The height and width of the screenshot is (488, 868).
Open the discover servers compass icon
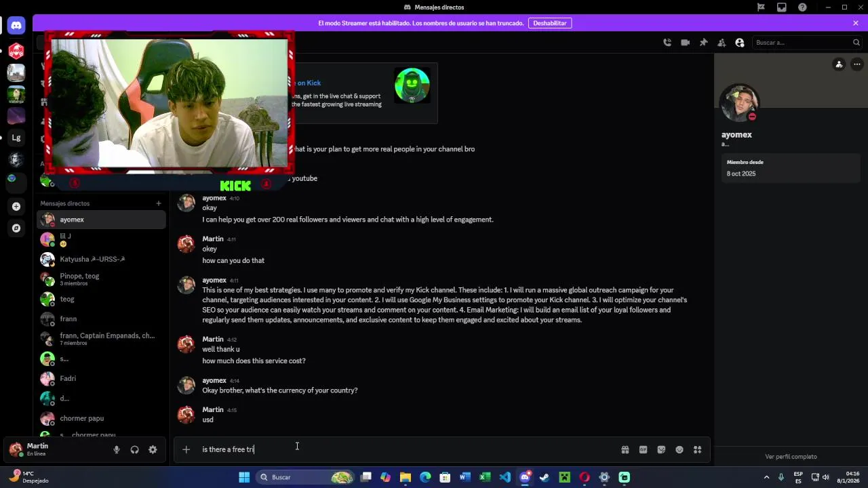(16, 228)
